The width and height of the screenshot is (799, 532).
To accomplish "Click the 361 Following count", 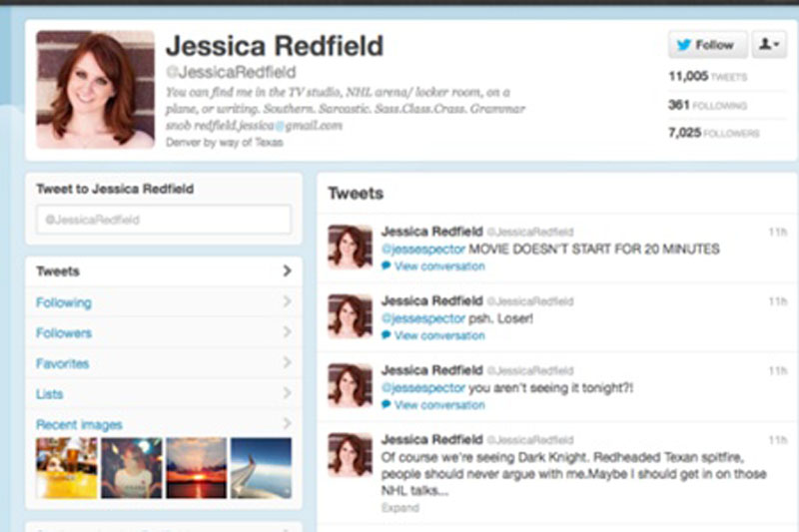I will click(707, 105).
